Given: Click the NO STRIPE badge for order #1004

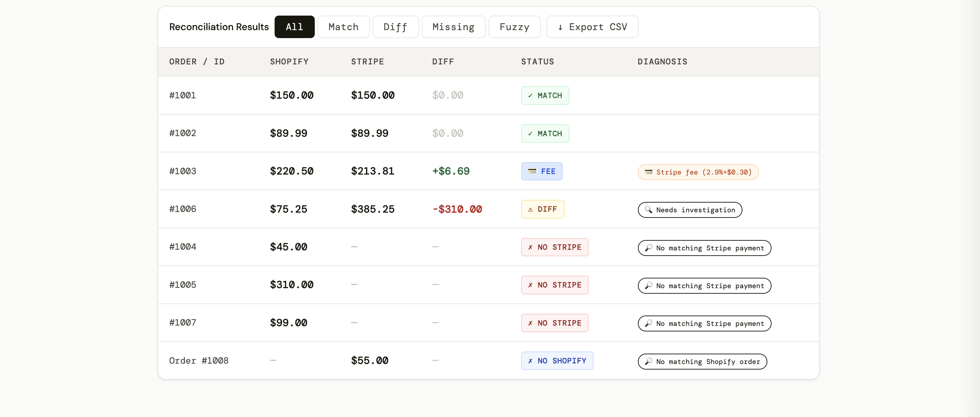Looking at the screenshot, I should (554, 247).
